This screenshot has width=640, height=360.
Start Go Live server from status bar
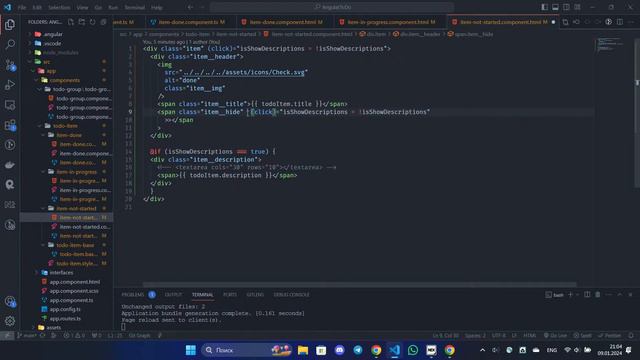555,336
